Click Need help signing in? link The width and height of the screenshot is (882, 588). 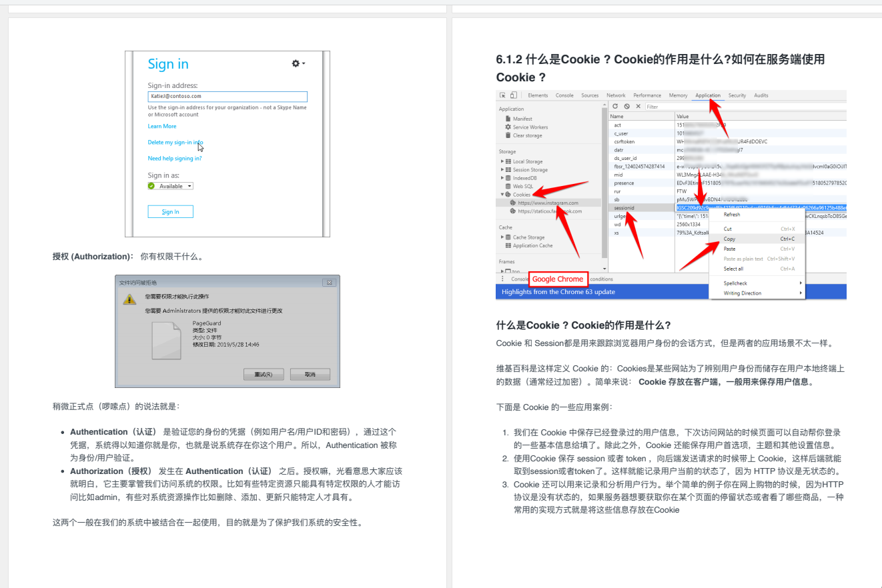[175, 159]
